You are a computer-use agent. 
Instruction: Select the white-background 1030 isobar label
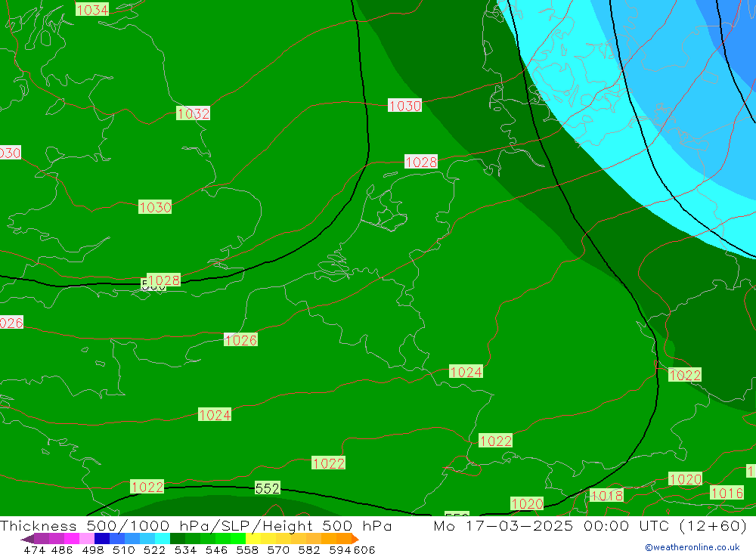(x=405, y=106)
